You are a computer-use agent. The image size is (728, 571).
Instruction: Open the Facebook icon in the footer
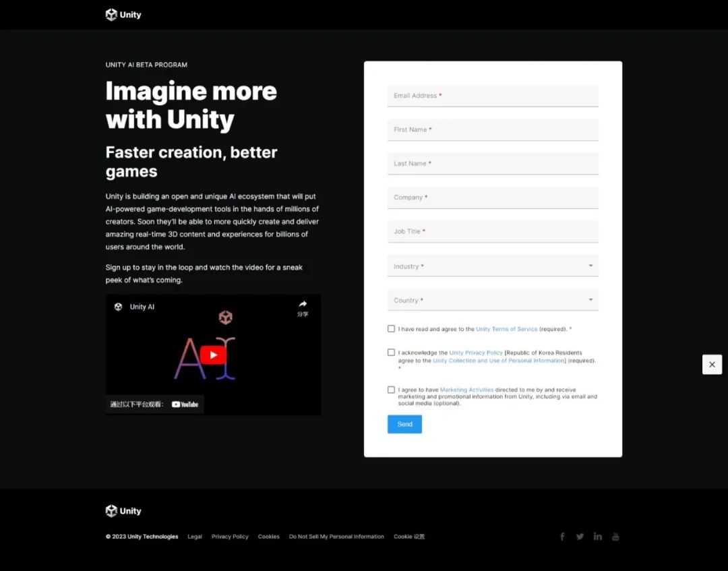[x=562, y=537]
